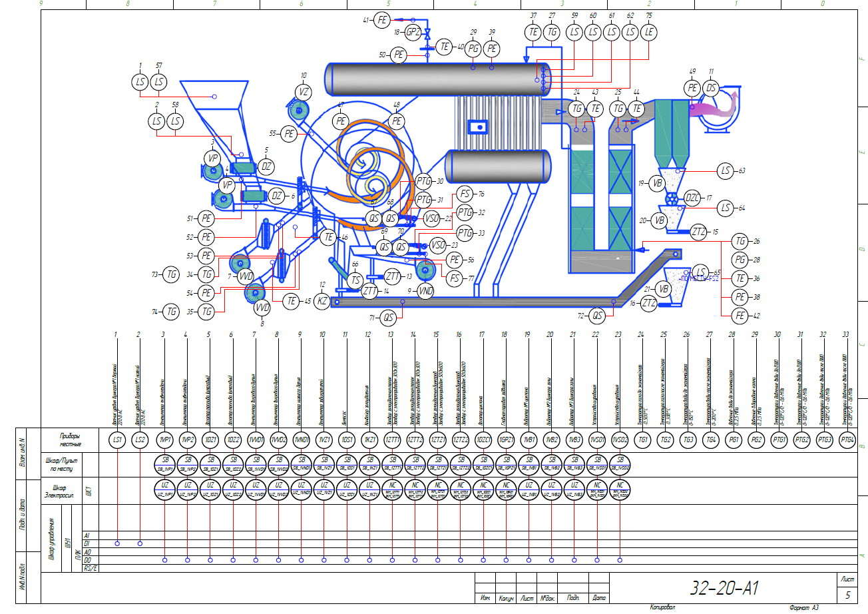Select the VSO bubble numbered 22
This screenshot has width=868, height=614.
click(432, 218)
